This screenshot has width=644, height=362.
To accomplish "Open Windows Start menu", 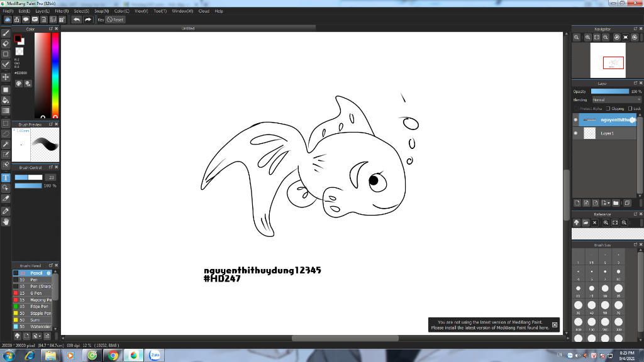I will (8, 356).
